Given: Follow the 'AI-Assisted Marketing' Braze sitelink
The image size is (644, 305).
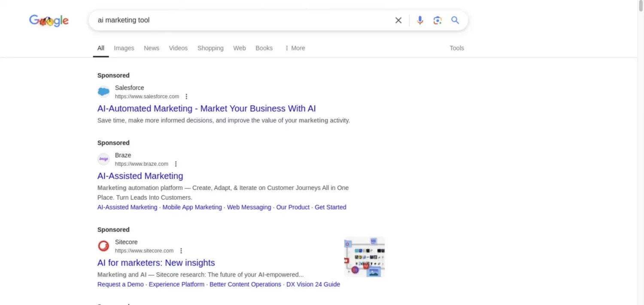Looking at the screenshot, I should click(128, 207).
